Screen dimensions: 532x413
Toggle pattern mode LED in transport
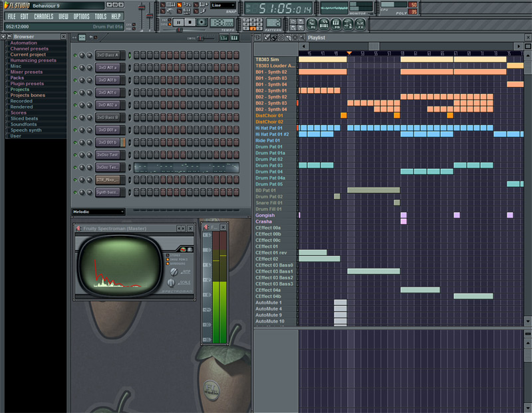(x=170, y=21)
